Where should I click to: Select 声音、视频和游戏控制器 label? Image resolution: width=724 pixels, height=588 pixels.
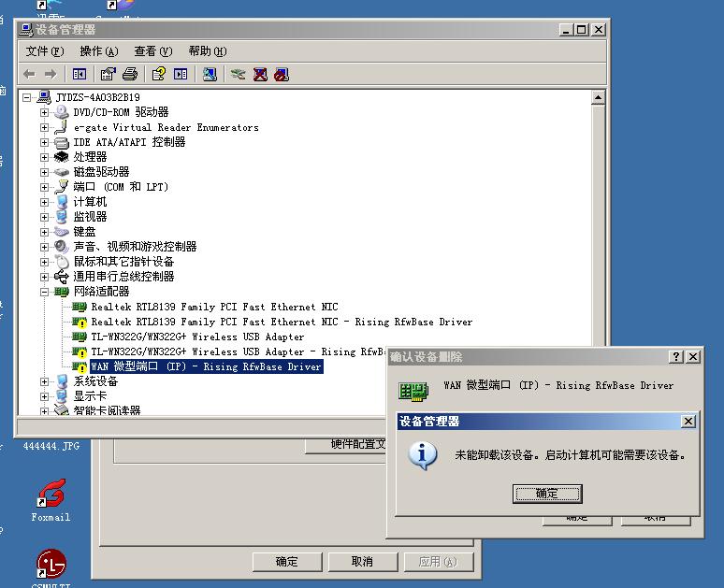coord(135,247)
